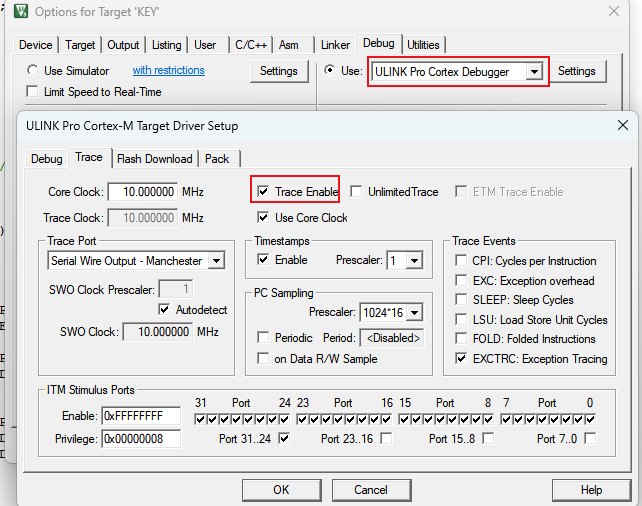
Task: Toggle Unlimited Trace checkbox
Action: (356, 192)
